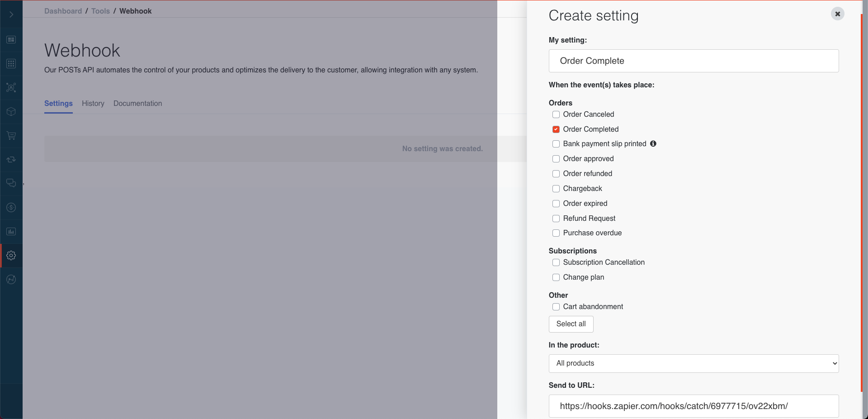Viewport: 868px width, 419px height.
Task: Click the info icon beside Bank payment slip
Action: click(x=653, y=143)
